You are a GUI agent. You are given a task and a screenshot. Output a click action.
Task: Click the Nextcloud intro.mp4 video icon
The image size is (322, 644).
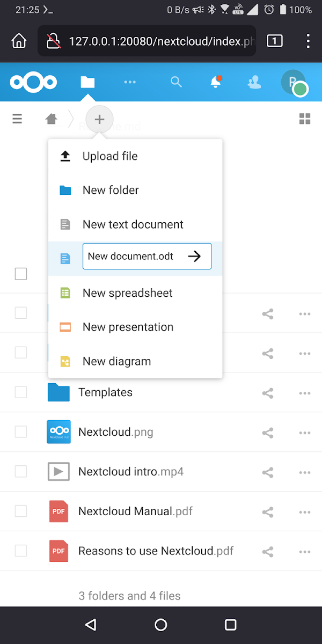pos(58,472)
